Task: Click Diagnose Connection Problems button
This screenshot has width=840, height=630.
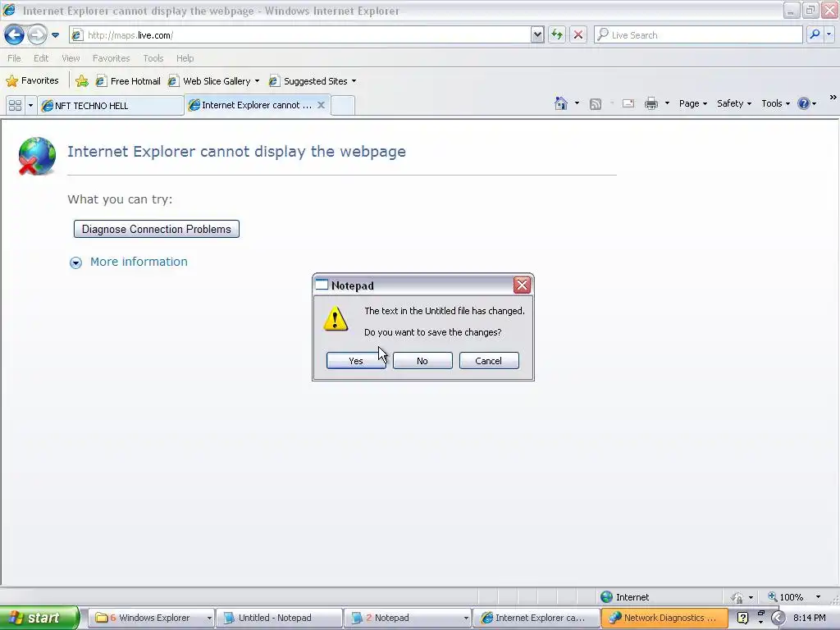Action: (157, 230)
